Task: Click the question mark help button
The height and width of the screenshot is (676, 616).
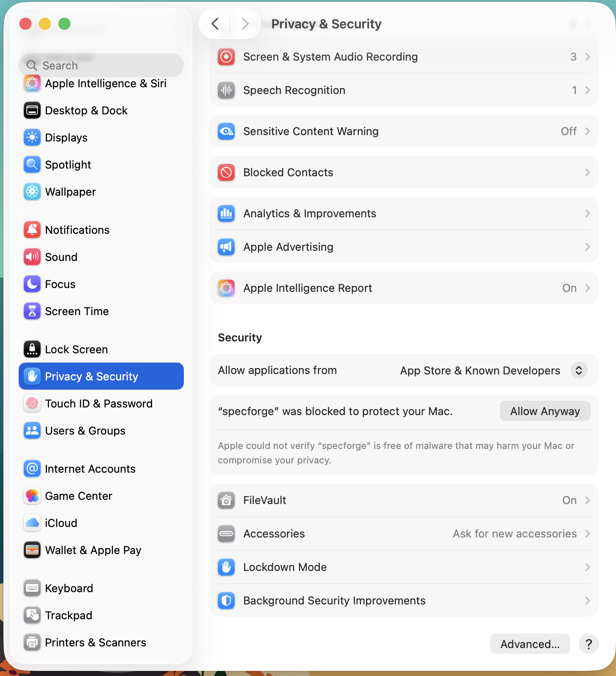Action: (x=589, y=644)
